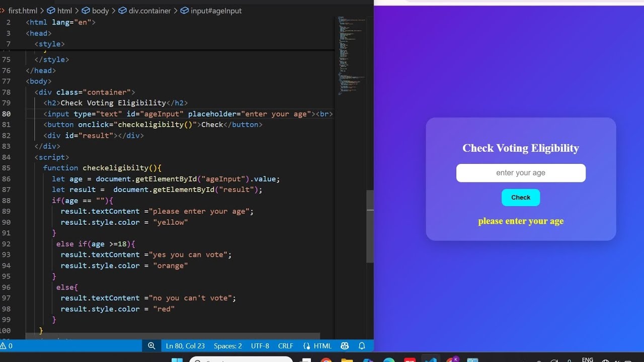Open the Copilot status icon
This screenshot has height=362, width=644.
[x=345, y=346]
